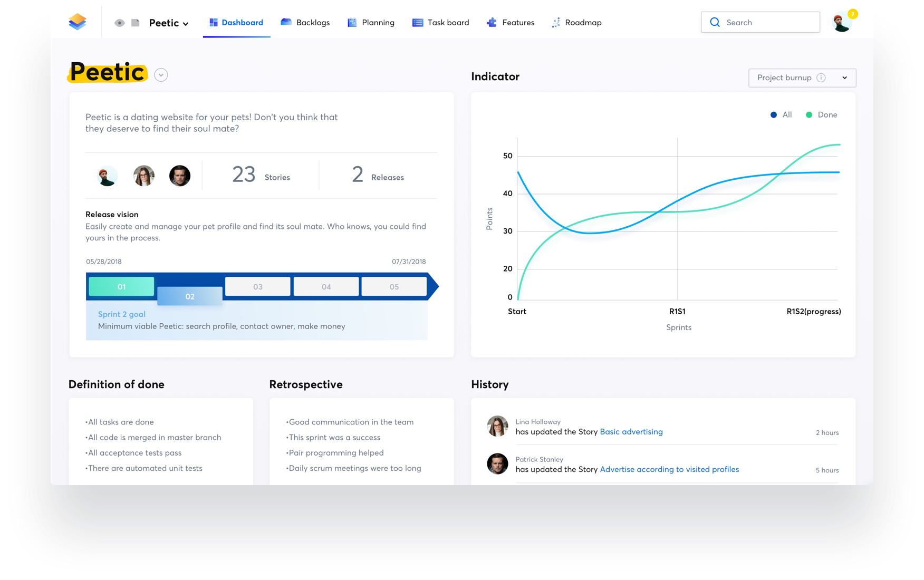Click the info icon in Project burnup

(821, 78)
